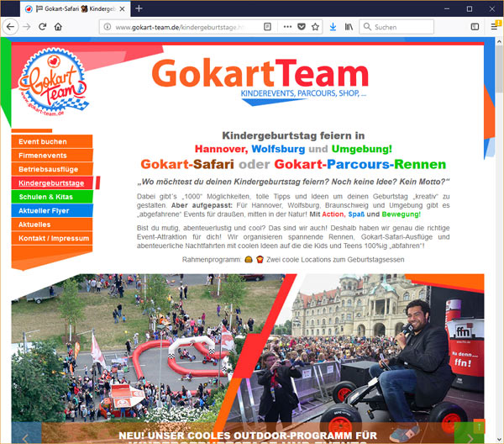
Task: Click the heading 'Kindergeburtstag feiern in'
Action: point(293,135)
